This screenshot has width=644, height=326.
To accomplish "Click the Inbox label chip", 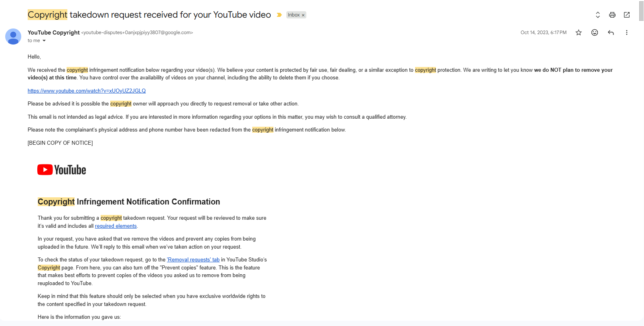I will point(294,15).
